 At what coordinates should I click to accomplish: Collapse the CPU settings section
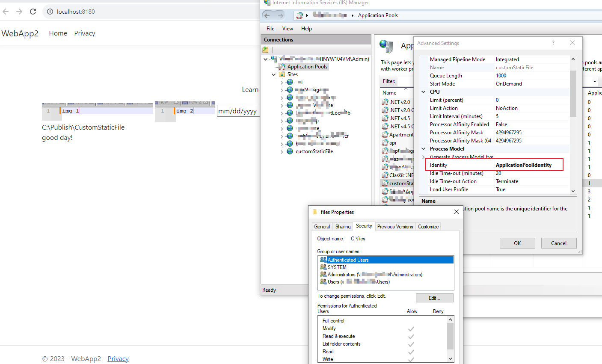pyautogui.click(x=424, y=92)
